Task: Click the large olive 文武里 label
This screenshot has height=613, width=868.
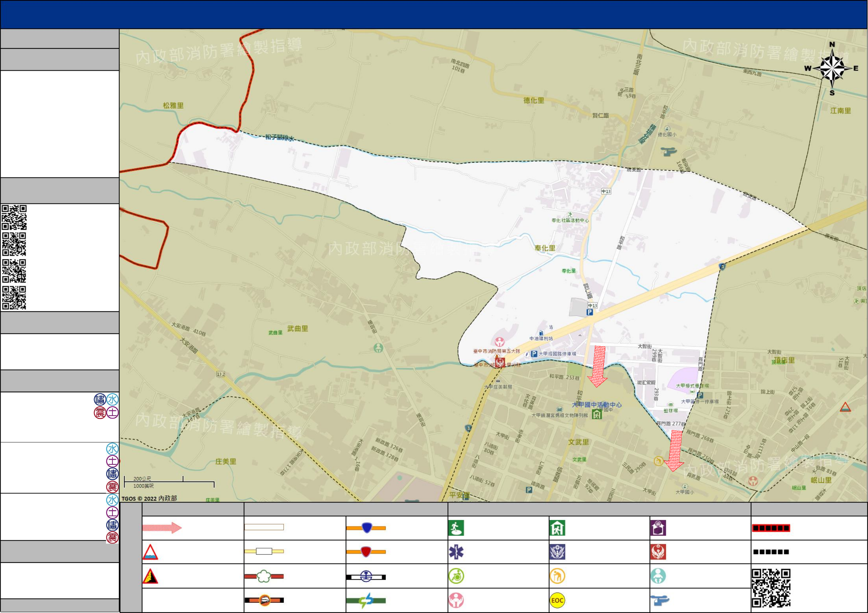Action: pyautogui.click(x=579, y=442)
